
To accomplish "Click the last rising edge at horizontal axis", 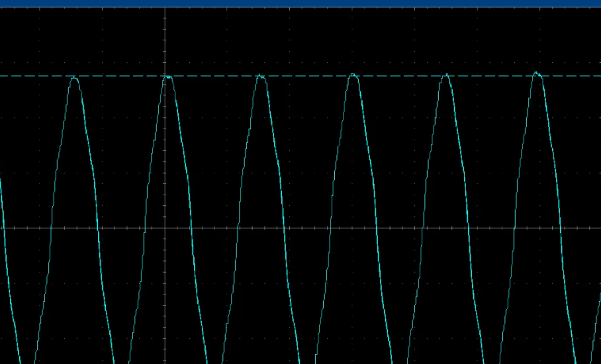I will tap(514, 228).
